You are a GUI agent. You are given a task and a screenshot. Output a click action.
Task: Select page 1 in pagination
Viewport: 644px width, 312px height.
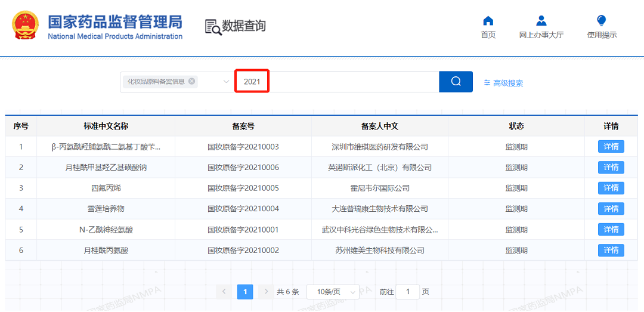pos(245,292)
